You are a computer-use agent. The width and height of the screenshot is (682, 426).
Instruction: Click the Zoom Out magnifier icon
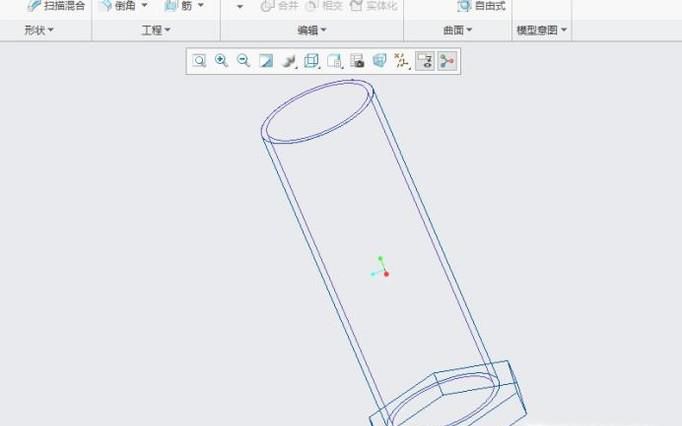[x=244, y=61]
